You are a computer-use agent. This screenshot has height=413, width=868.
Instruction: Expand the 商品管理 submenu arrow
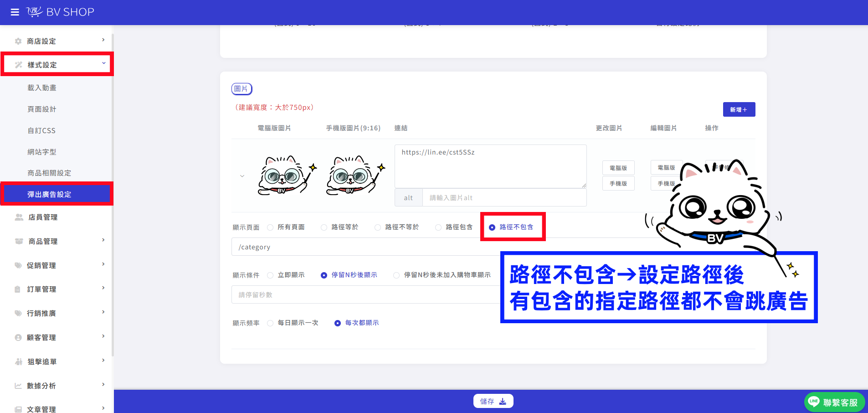click(103, 240)
